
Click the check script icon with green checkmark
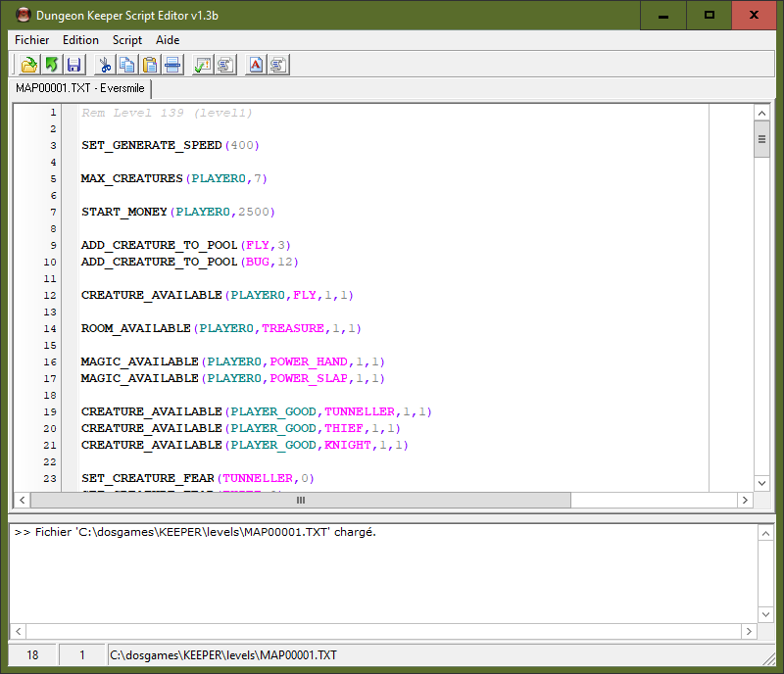(202, 65)
